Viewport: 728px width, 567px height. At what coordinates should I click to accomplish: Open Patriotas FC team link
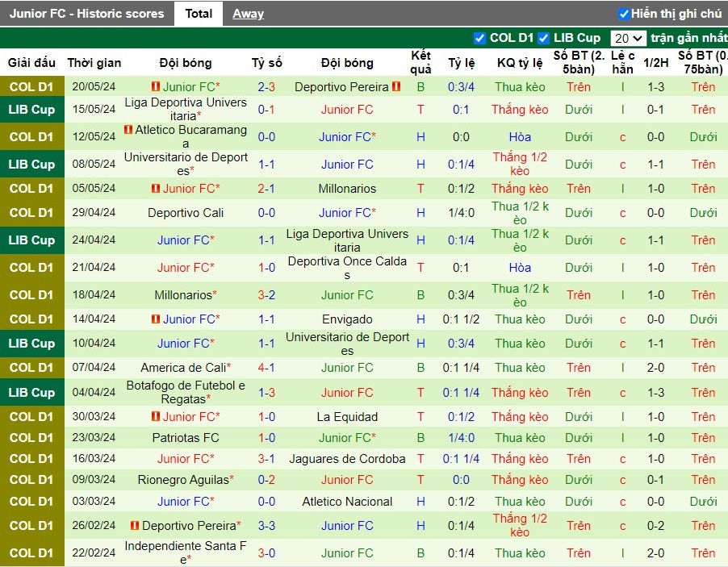click(x=186, y=437)
